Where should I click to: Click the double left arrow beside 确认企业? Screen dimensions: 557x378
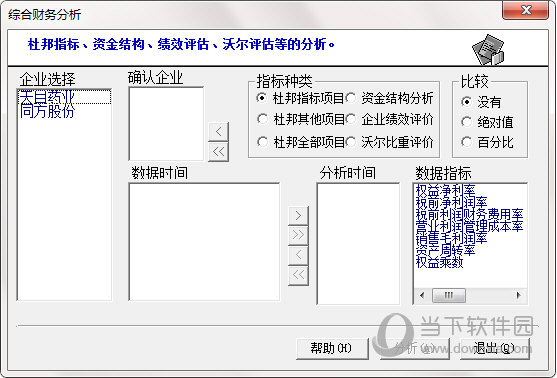point(218,152)
